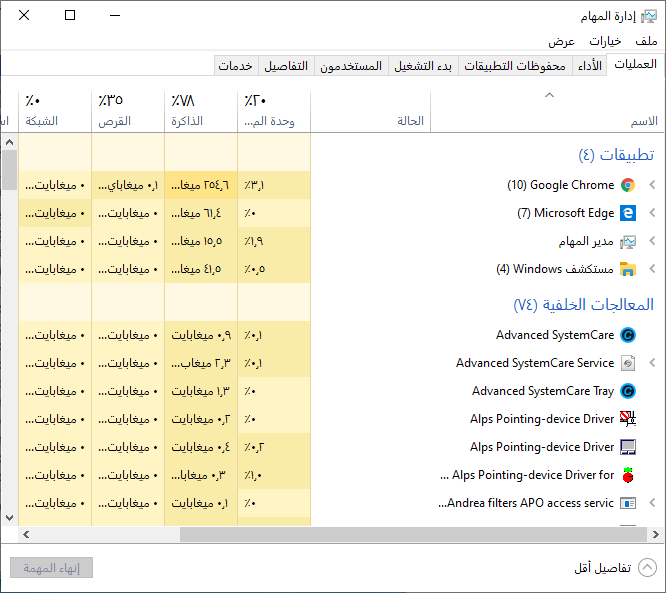This screenshot has width=666, height=593.
Task: Expand the Microsoft Edge process group
Action: coord(653,213)
